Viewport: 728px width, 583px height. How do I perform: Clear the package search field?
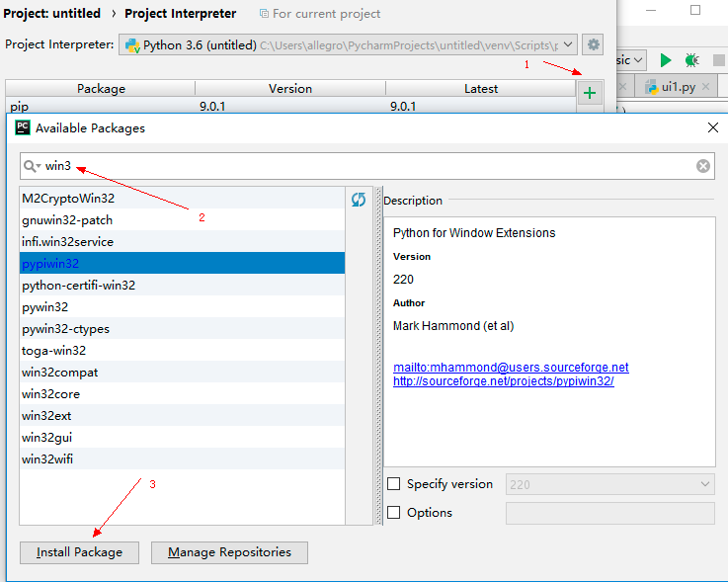click(x=703, y=166)
